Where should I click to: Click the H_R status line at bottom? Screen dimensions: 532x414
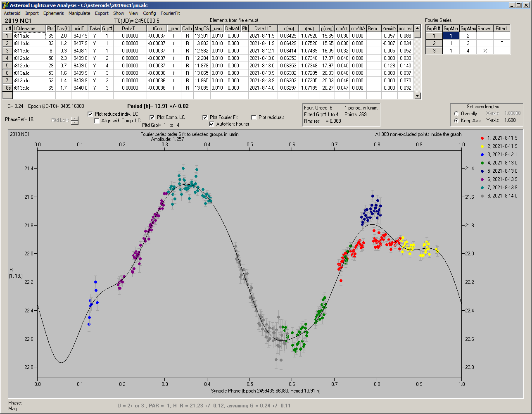(204, 405)
